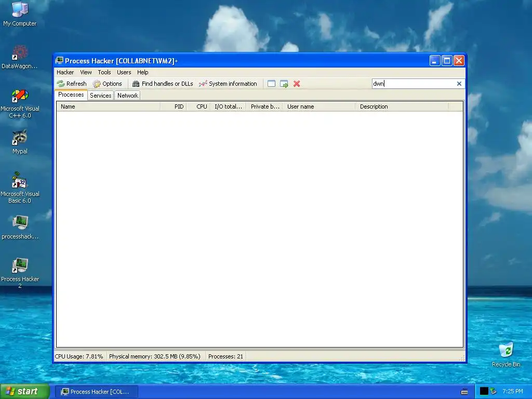Click CPU Usage in status bar
This screenshot has height=399, width=532.
pos(79,356)
